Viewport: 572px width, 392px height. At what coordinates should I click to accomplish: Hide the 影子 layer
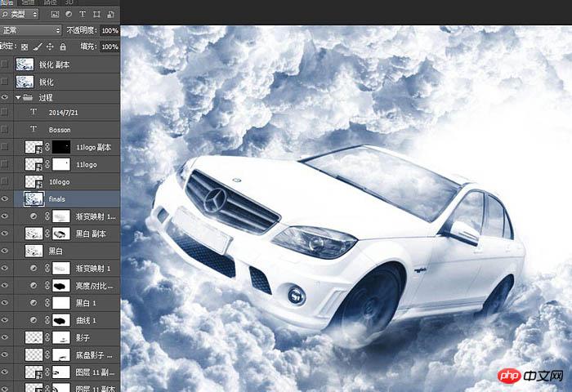(x=4, y=337)
